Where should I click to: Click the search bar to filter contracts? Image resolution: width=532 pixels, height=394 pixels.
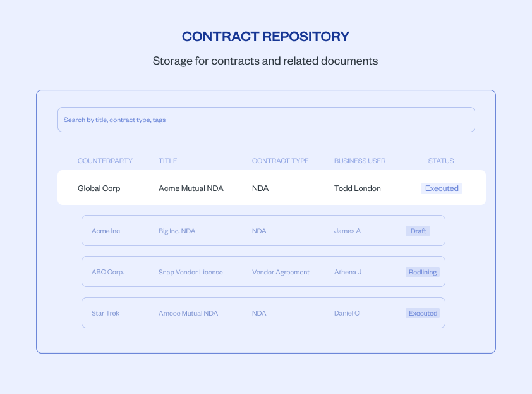click(265, 119)
